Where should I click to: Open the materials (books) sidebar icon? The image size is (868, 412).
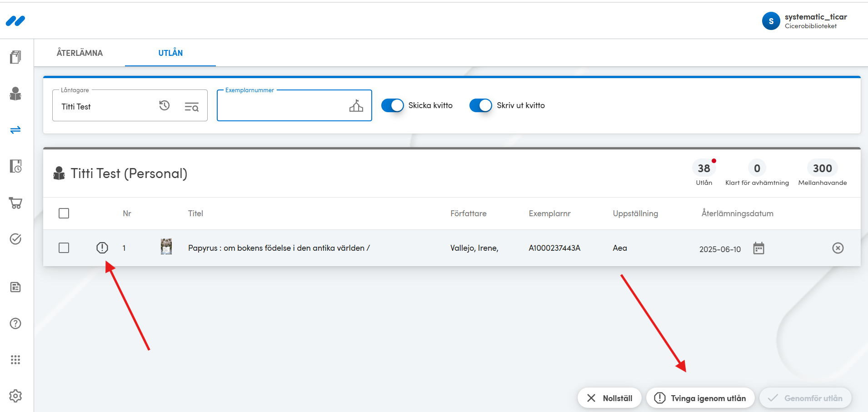coord(15,57)
